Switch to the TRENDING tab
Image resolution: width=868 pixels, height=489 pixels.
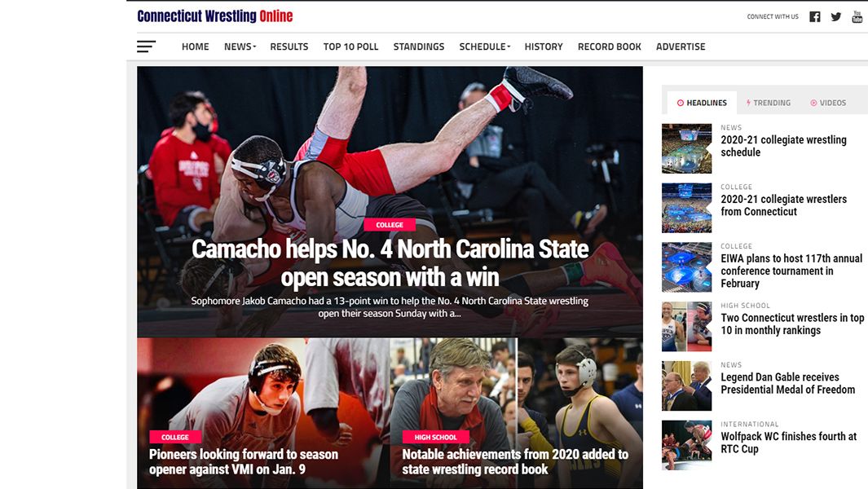pos(768,103)
